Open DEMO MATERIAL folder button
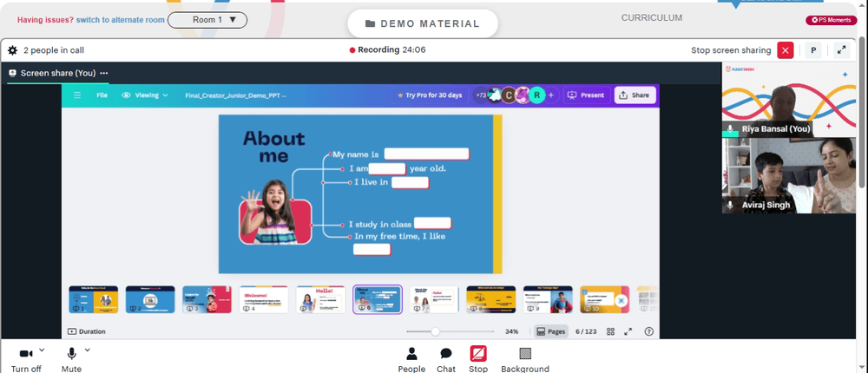Screen dimensions: 868x373 423,23
